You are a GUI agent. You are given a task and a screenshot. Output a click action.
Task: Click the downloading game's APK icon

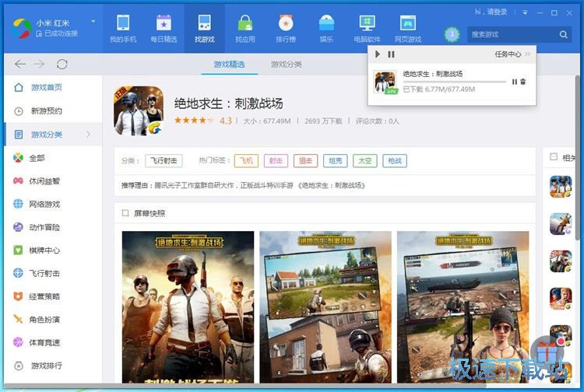(x=385, y=82)
